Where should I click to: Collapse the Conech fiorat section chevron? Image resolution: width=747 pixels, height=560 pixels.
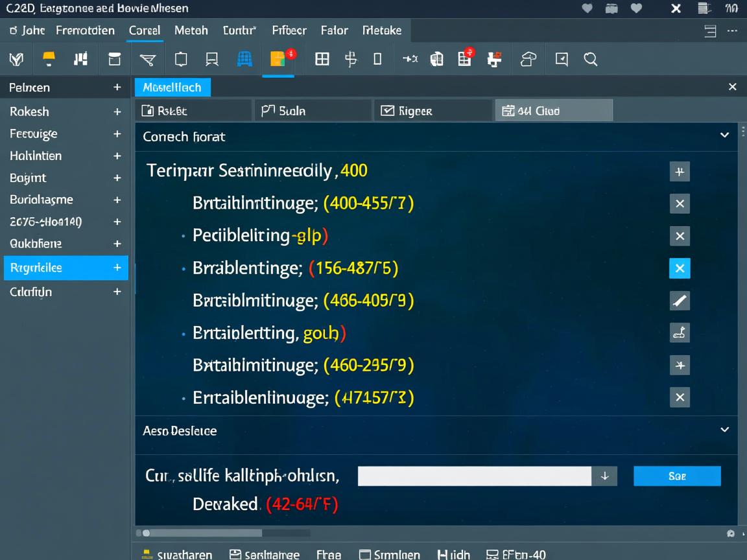pos(724,135)
